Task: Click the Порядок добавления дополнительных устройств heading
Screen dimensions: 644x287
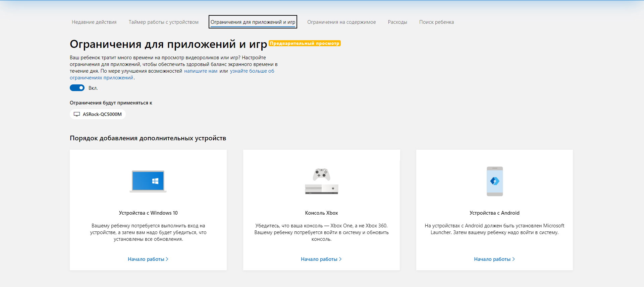Action: (148, 138)
